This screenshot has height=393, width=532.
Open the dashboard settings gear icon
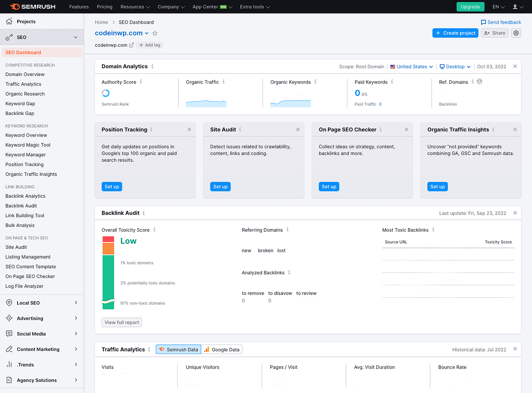click(x=516, y=33)
